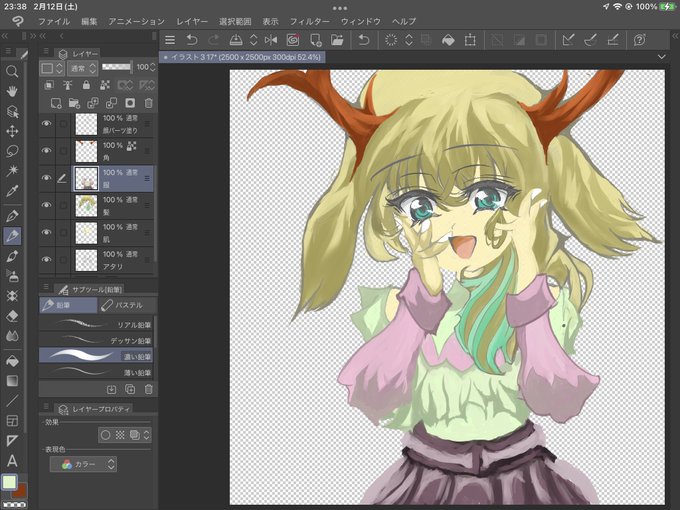The image size is (680, 510).
Task: Choose リアル鉛筆 brush
Action: [x=96, y=324]
